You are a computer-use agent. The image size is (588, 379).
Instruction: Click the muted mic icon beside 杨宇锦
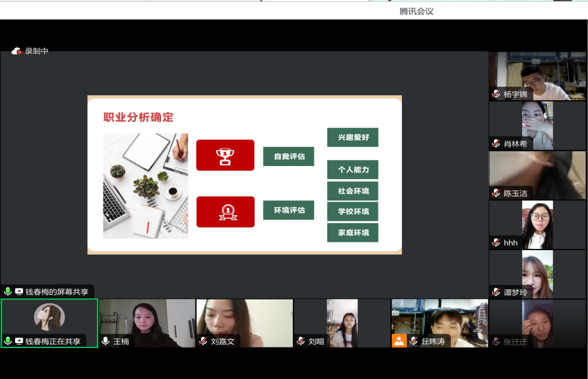[496, 94]
